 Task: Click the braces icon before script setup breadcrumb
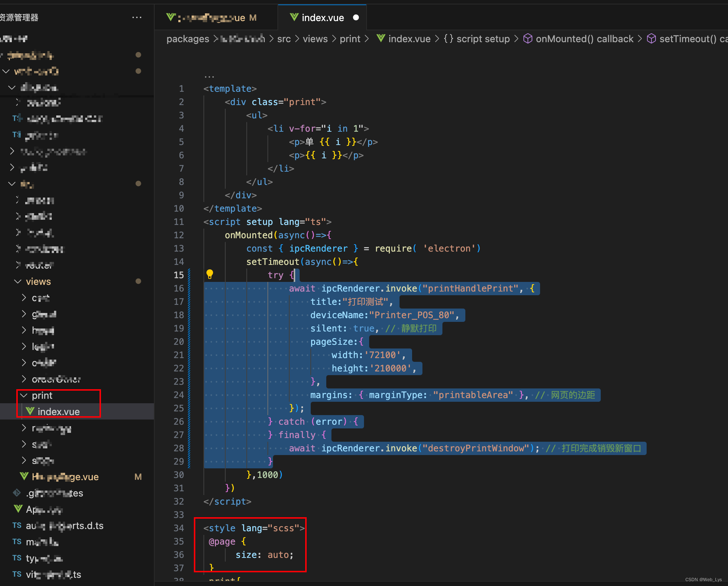tap(448, 38)
